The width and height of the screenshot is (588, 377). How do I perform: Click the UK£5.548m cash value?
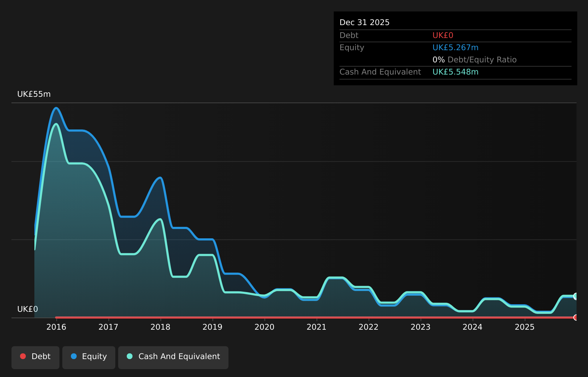[456, 72]
